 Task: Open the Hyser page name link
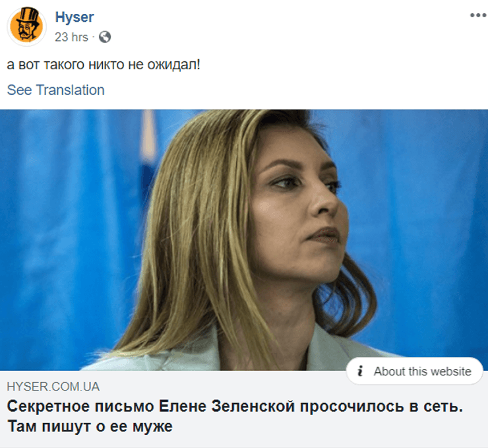click(x=75, y=17)
